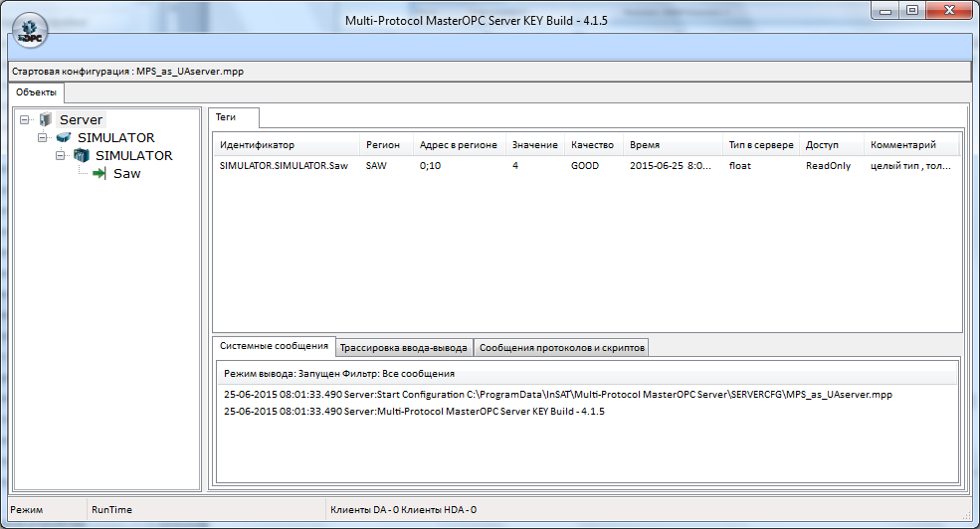Select the Saw tag in tree
The image size is (980, 529).
[x=127, y=174]
